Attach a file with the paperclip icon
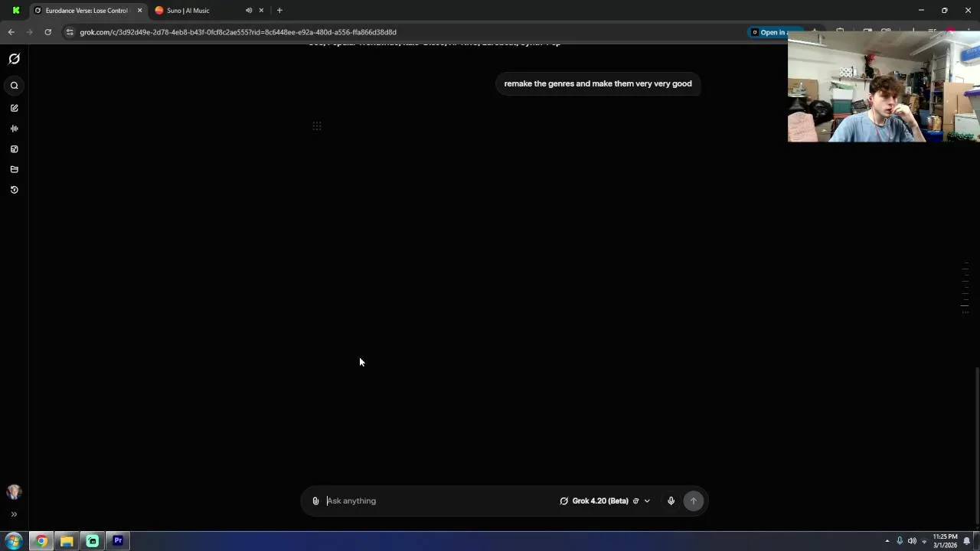 click(x=315, y=500)
